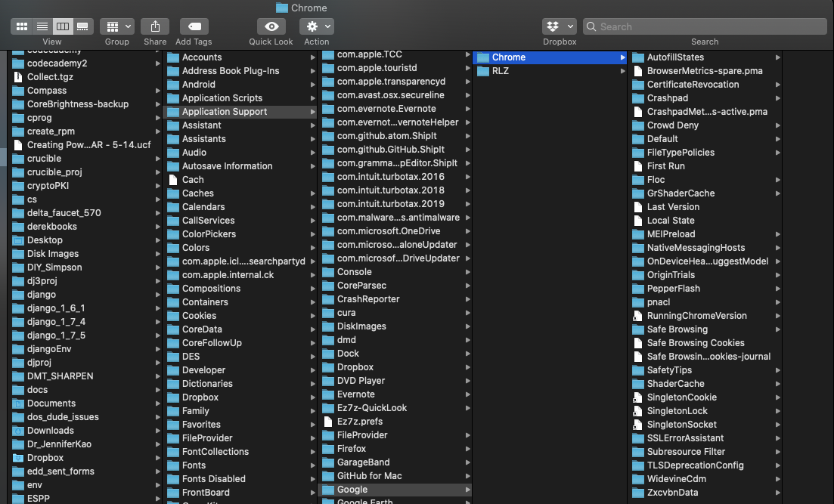Select the delta_faucet_570 folder
The image size is (834, 504).
(x=85, y=213)
